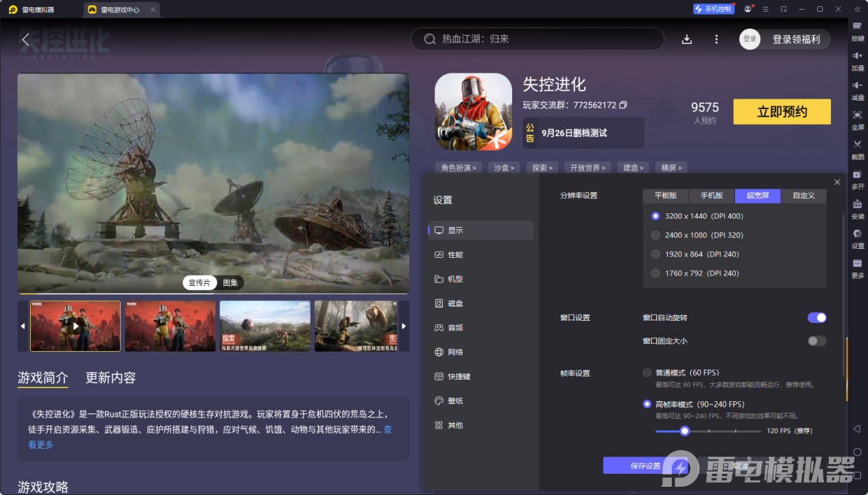868x495 pixels.
Task: Expand the 角色扮演 tag
Action: [x=459, y=168]
